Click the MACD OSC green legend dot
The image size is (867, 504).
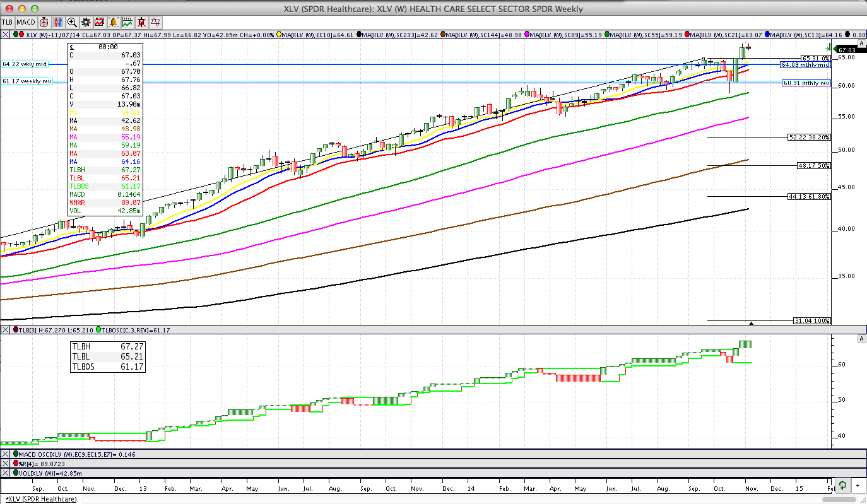click(15, 454)
